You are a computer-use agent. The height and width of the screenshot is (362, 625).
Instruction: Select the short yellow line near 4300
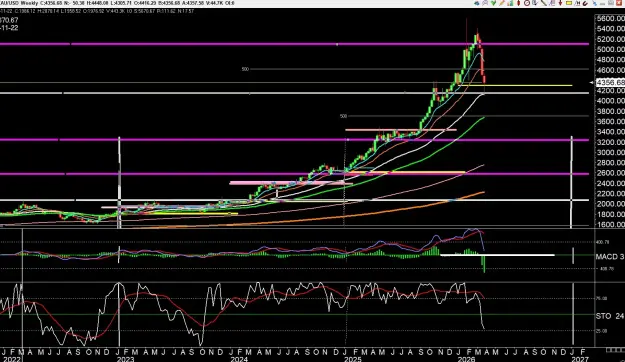click(x=516, y=85)
